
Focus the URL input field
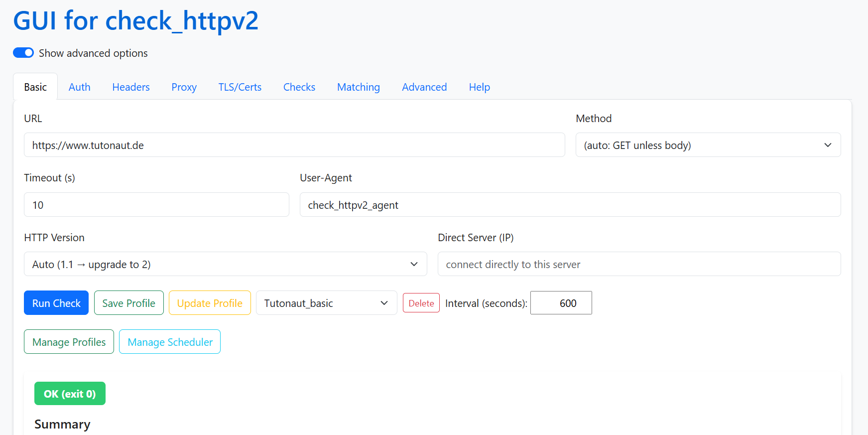[x=294, y=145]
